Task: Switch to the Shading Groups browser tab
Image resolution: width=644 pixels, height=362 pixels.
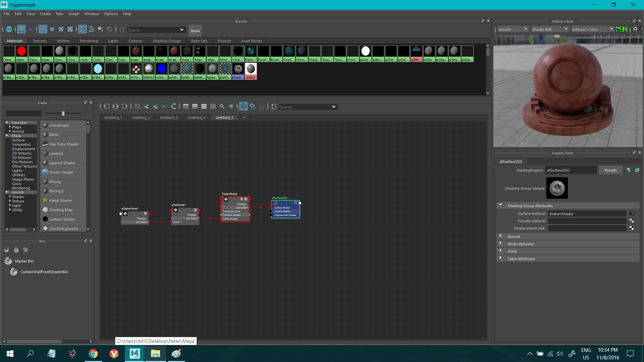Action: (167, 41)
